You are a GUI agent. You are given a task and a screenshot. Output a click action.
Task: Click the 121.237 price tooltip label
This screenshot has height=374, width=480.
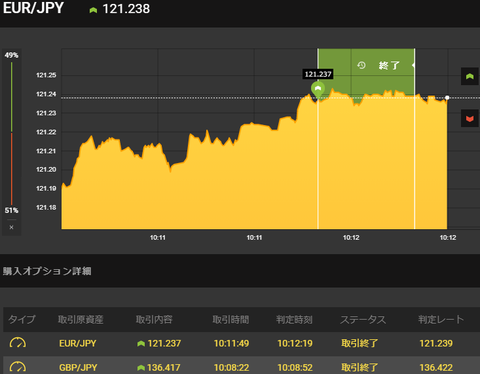pyautogui.click(x=318, y=74)
